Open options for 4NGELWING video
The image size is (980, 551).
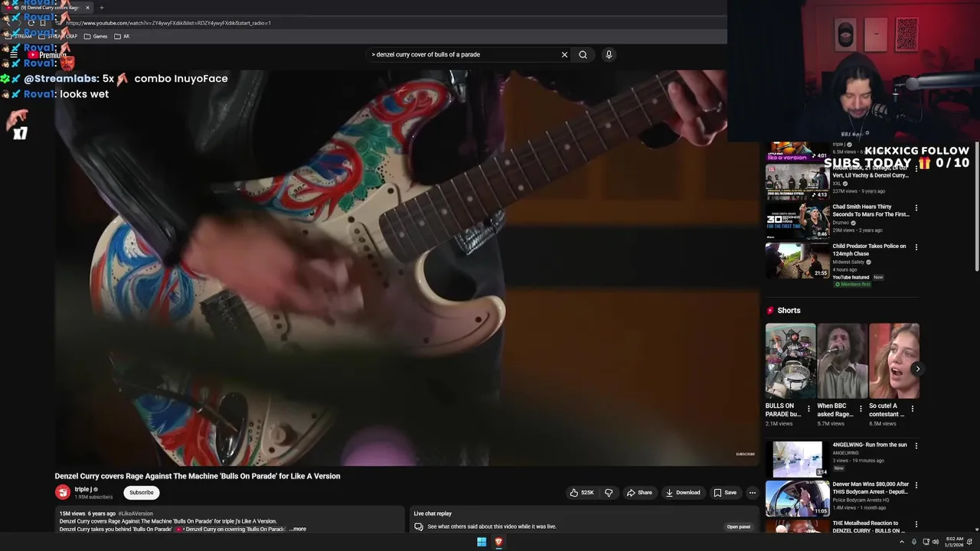(916, 445)
